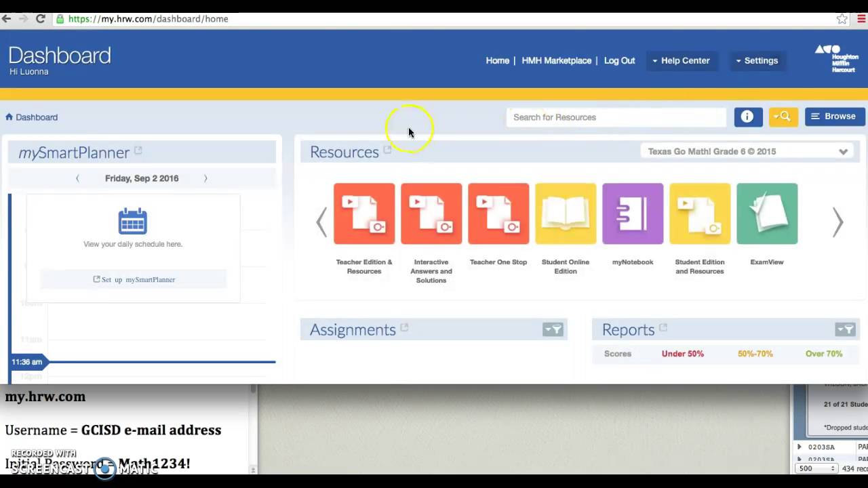This screenshot has height=488, width=868.
Task: Open Student Edition and Resources icon
Action: [x=700, y=213]
